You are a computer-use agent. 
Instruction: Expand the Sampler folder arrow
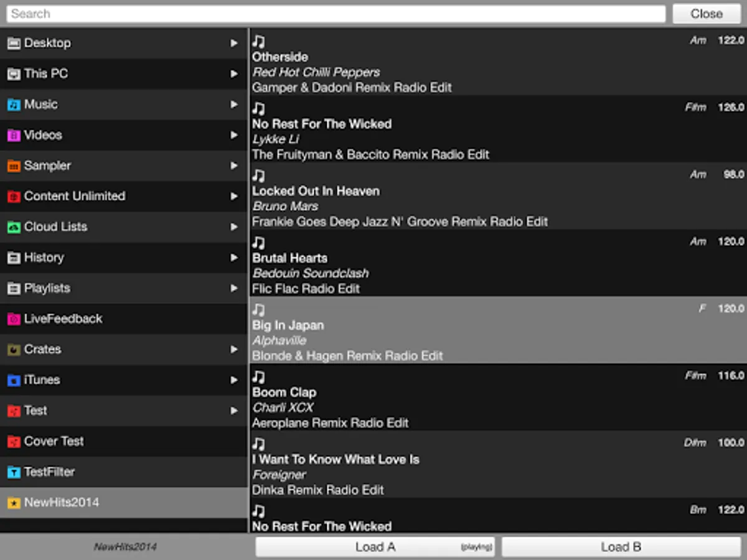coord(234,166)
